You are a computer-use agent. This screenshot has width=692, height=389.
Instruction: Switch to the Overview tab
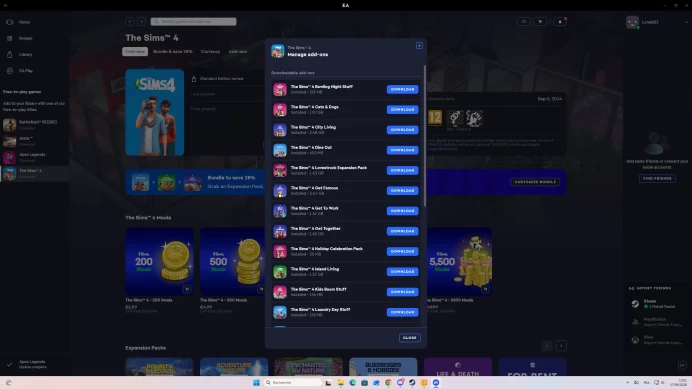135,52
